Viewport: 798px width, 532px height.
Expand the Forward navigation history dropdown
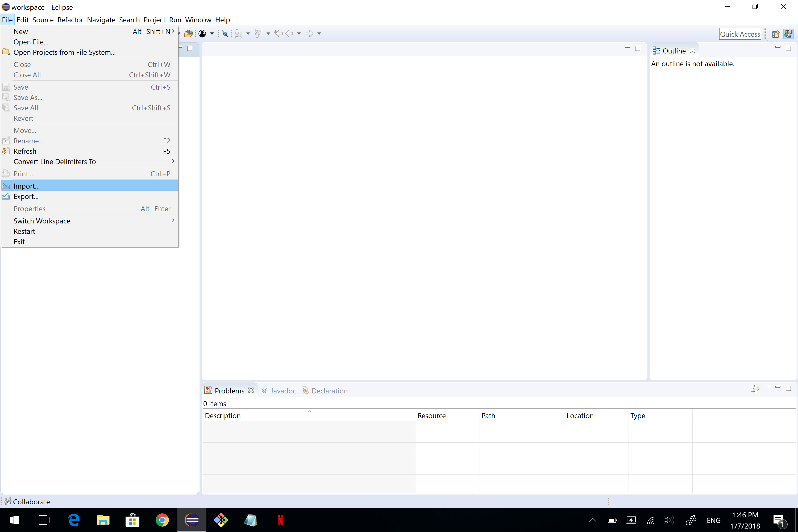[x=319, y=34]
